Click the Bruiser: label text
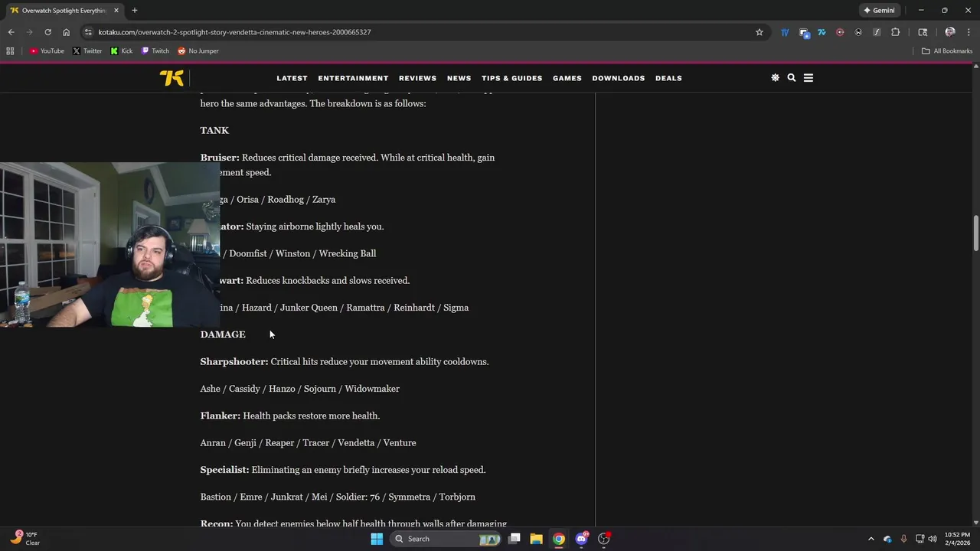 point(220,158)
